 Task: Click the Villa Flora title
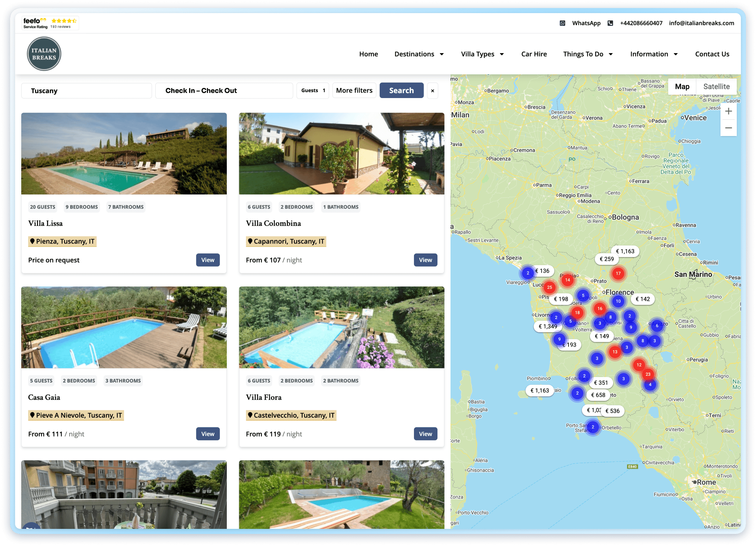click(264, 397)
